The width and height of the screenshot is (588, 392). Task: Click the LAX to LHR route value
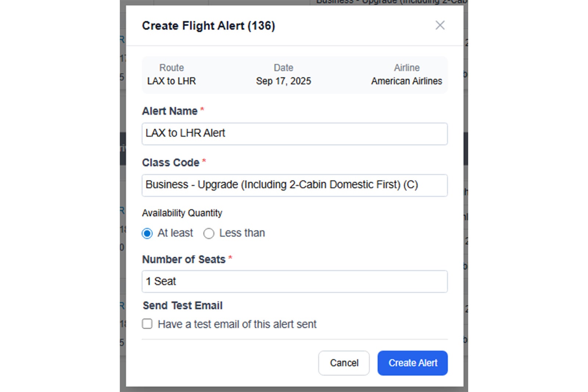click(x=172, y=81)
